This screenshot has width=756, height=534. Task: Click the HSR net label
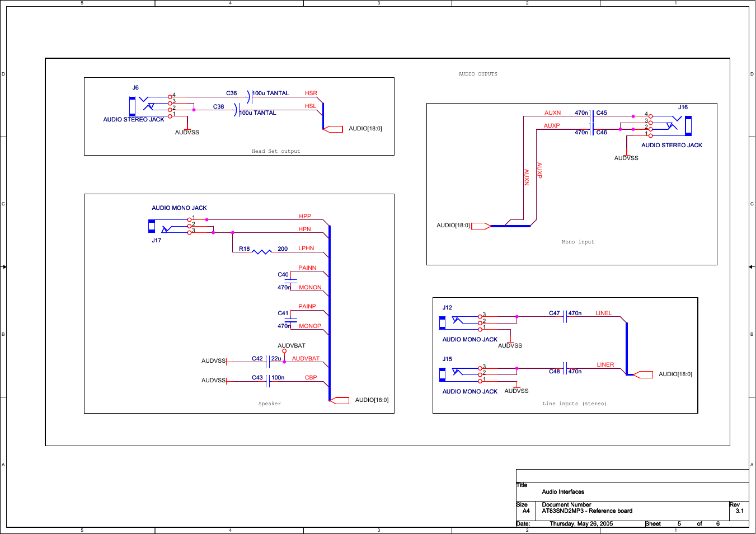(311, 93)
